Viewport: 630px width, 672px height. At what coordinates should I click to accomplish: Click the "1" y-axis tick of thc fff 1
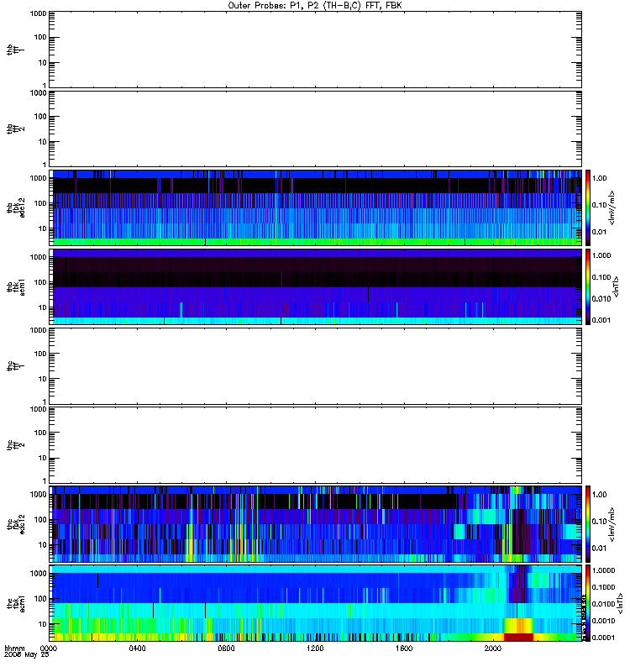45,402
